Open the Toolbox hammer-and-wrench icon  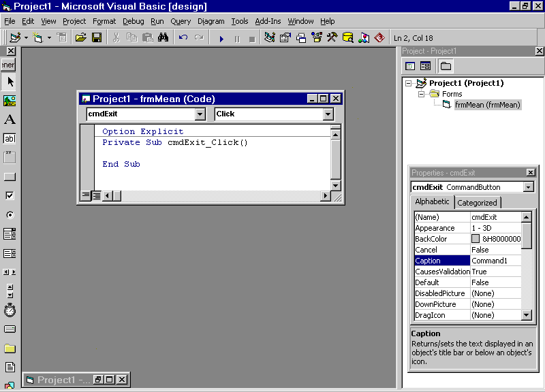click(332, 37)
